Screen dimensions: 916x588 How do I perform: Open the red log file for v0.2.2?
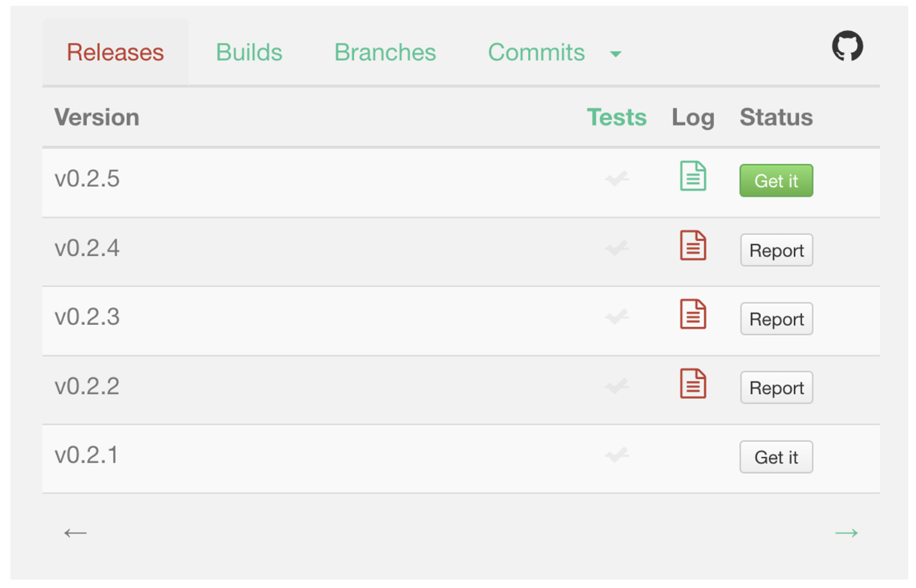693,384
